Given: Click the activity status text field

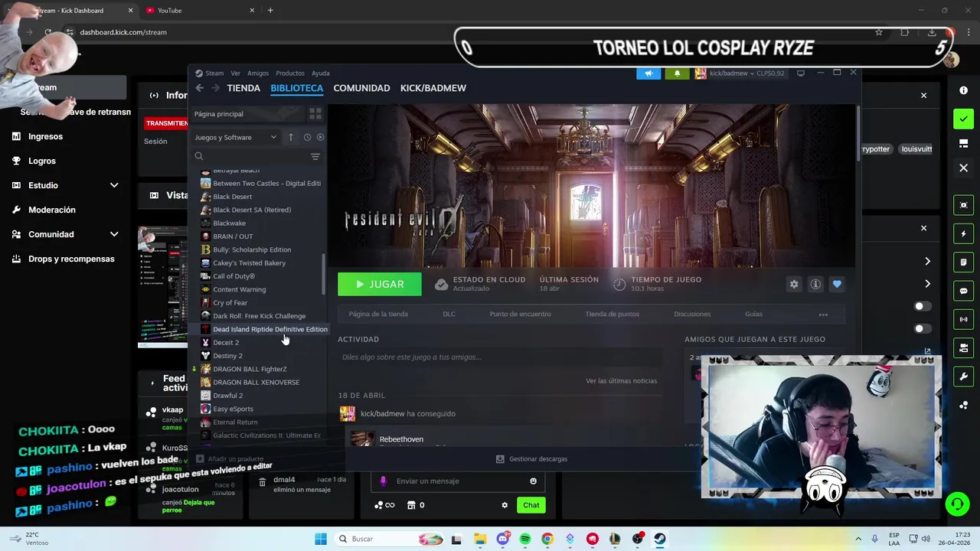Looking at the screenshot, I should (x=501, y=357).
